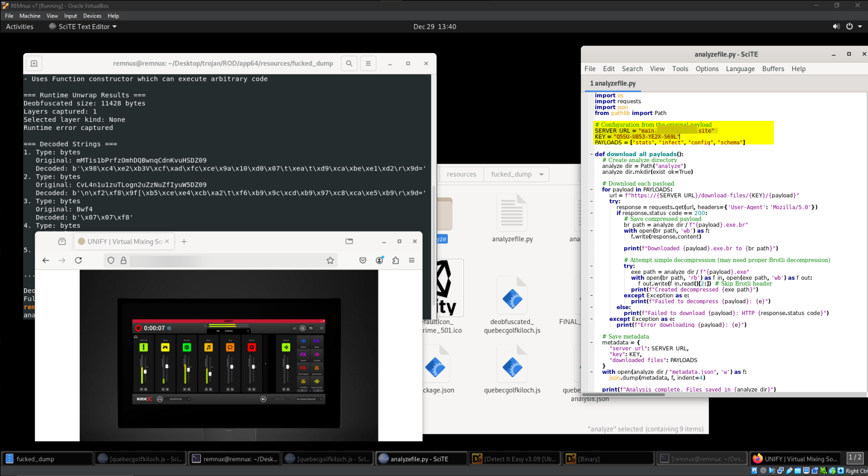Screen dimensions: 868x476
Task: Open a new terminal tab icon
Action: coord(34,64)
